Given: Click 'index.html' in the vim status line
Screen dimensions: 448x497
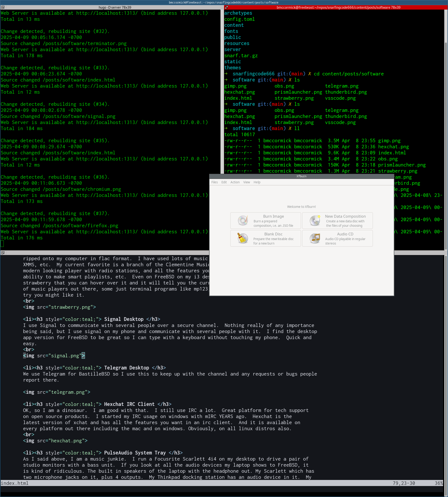Looking at the screenshot, I should (14, 483).
